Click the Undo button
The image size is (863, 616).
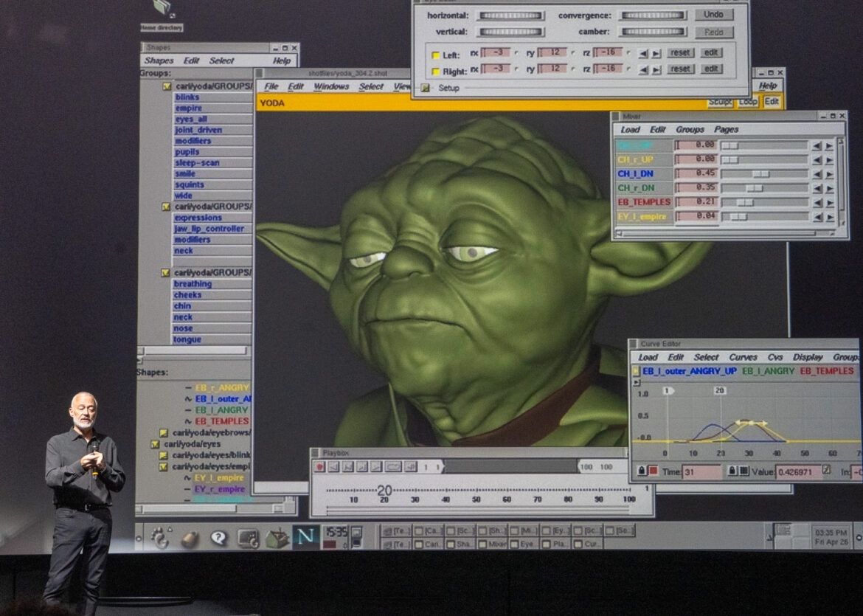[x=713, y=14]
